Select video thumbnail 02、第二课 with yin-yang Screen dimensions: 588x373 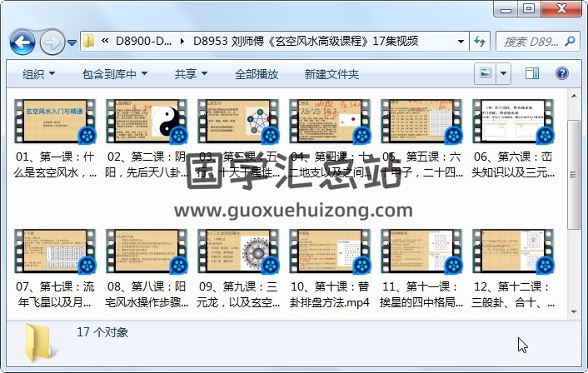pyautogui.click(x=147, y=122)
